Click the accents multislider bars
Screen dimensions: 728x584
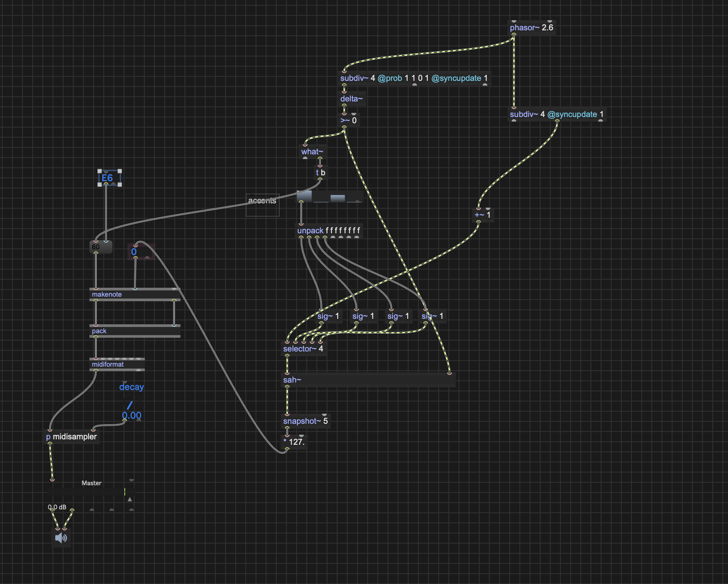(x=329, y=197)
